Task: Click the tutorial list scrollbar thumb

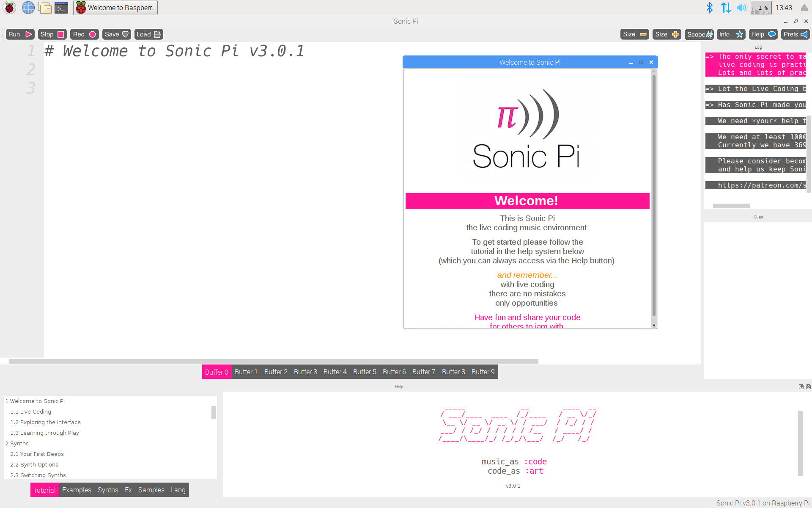Action: coord(214,412)
